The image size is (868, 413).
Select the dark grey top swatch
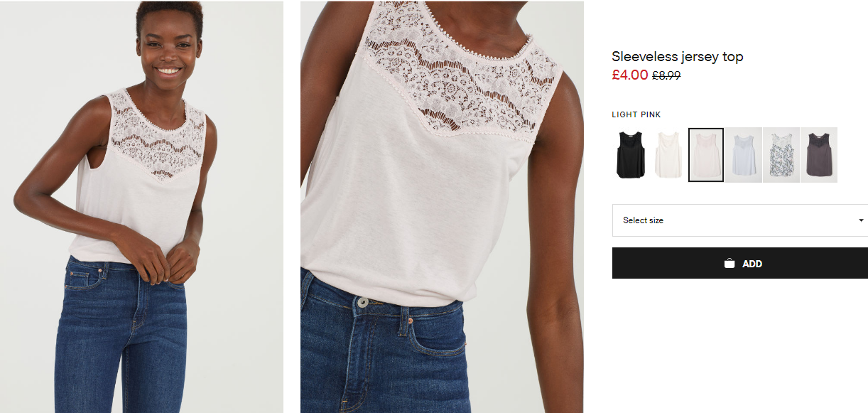(818, 155)
